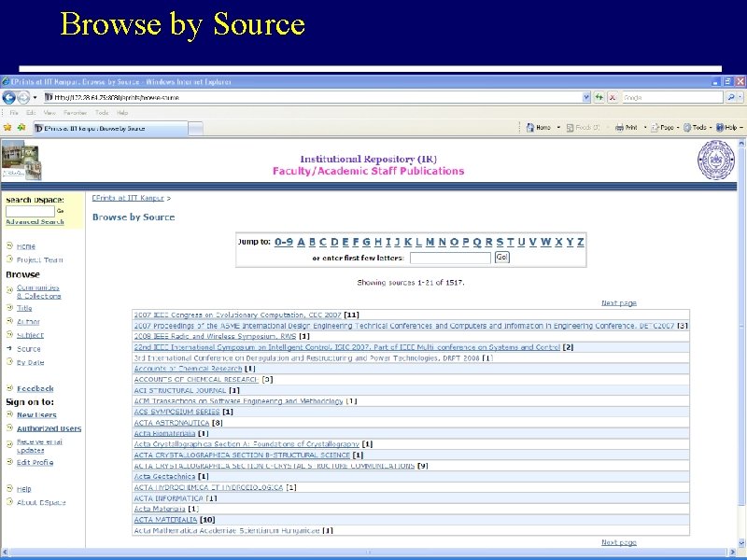Image resolution: width=747 pixels, height=560 pixels.
Task: Expand the Home button dropdown arrow
Action: [558, 128]
